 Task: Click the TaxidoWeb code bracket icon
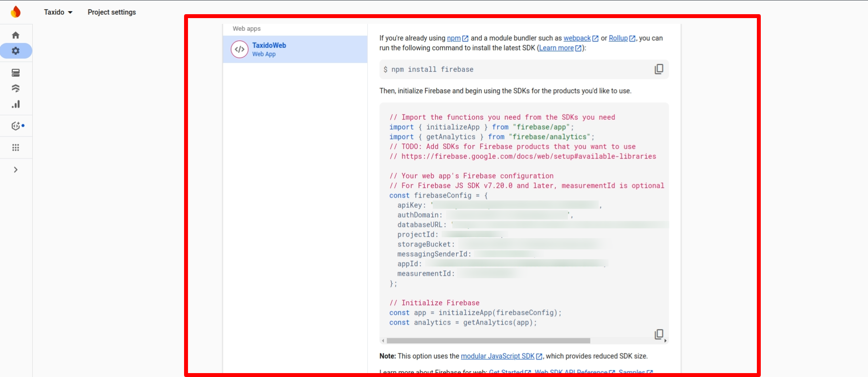click(239, 49)
